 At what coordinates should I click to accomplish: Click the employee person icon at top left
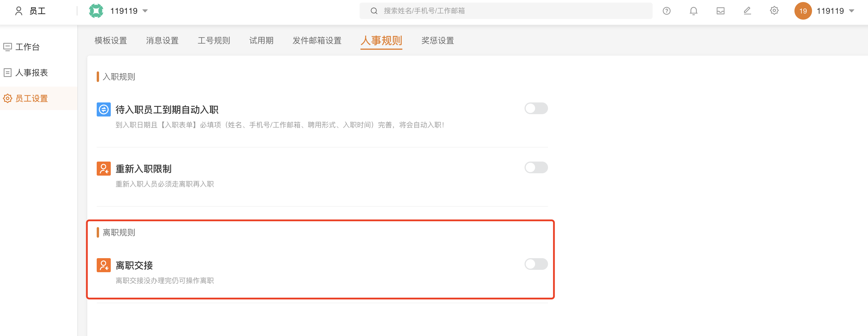(19, 11)
